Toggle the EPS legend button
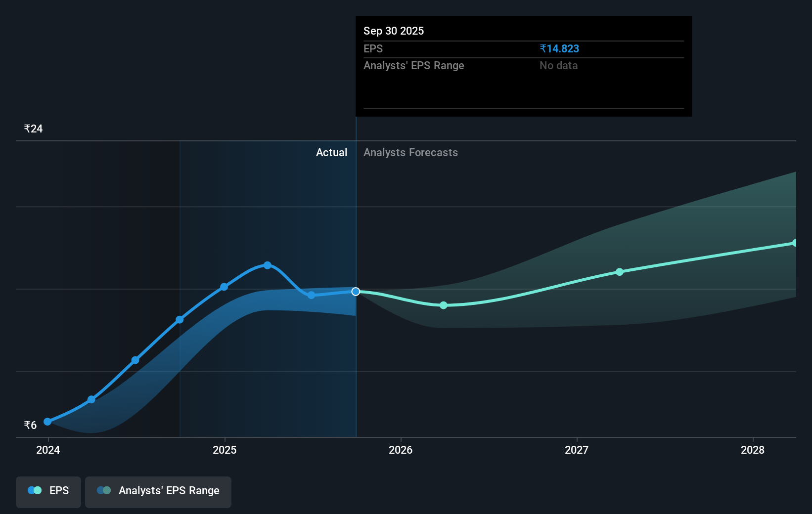 [x=48, y=491]
